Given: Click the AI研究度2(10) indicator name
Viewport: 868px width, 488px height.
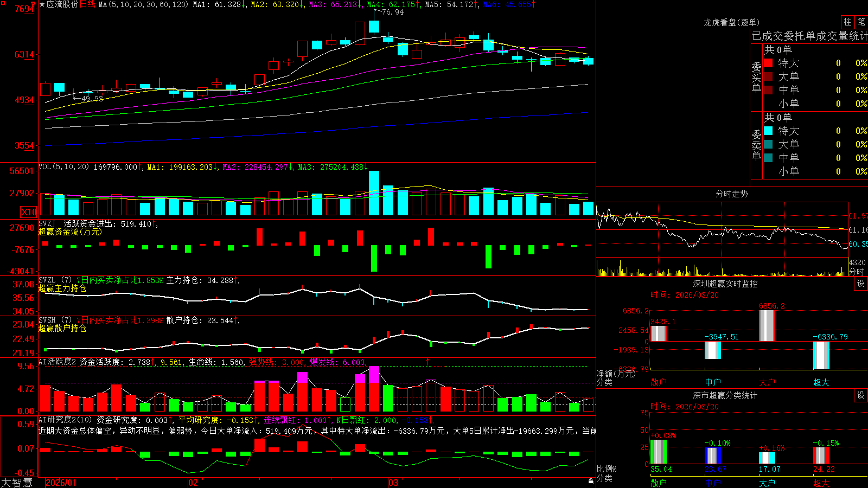Looking at the screenshot, I should 65,420.
